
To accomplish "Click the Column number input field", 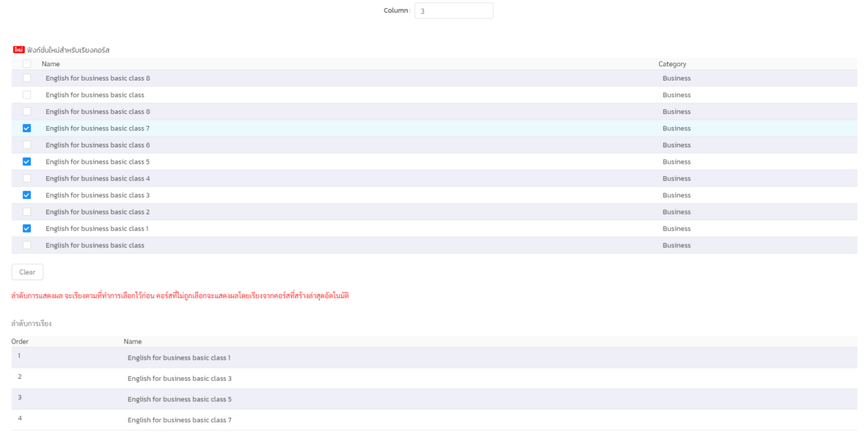I will coord(453,11).
